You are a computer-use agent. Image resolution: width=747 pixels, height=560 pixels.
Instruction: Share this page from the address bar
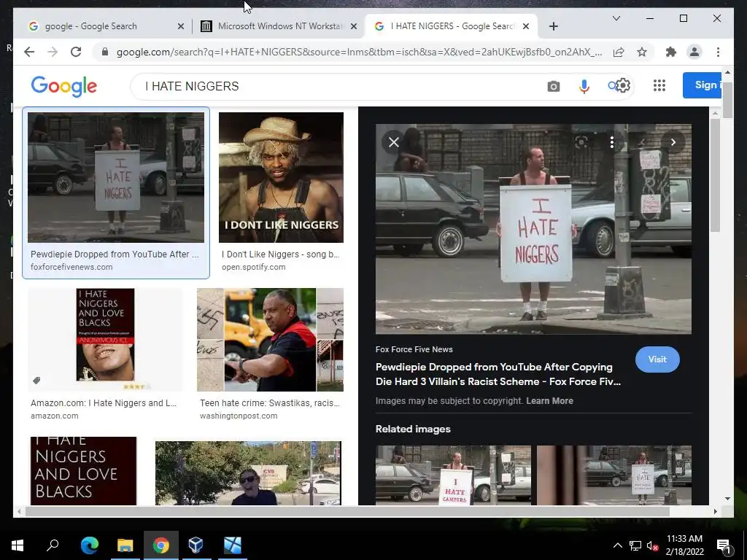[x=619, y=52]
